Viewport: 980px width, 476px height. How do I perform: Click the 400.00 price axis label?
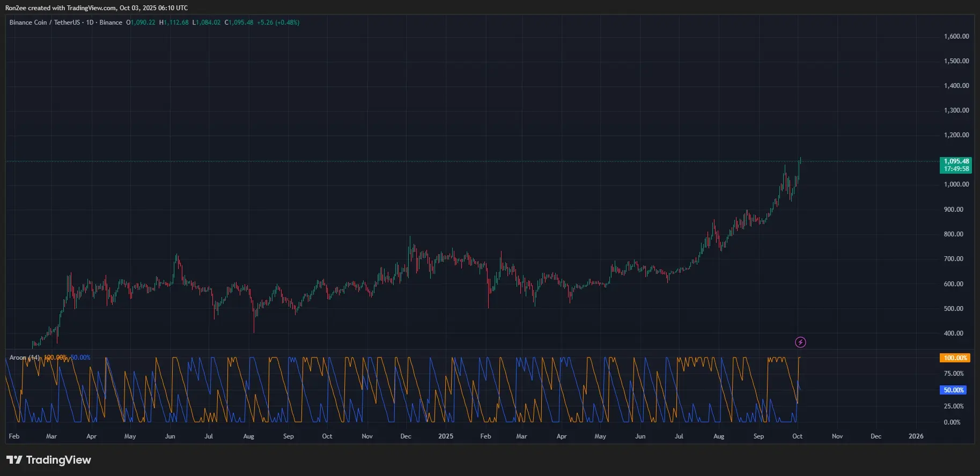953,333
